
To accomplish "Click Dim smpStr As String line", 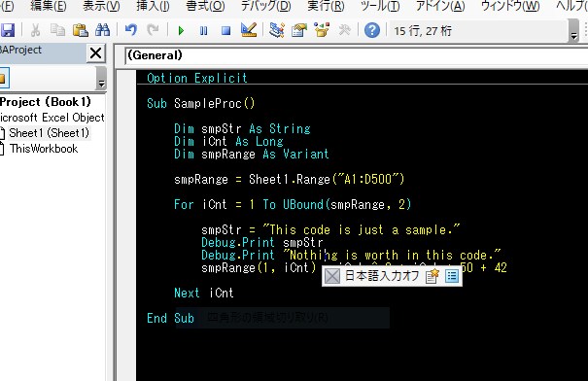I will pos(242,128).
